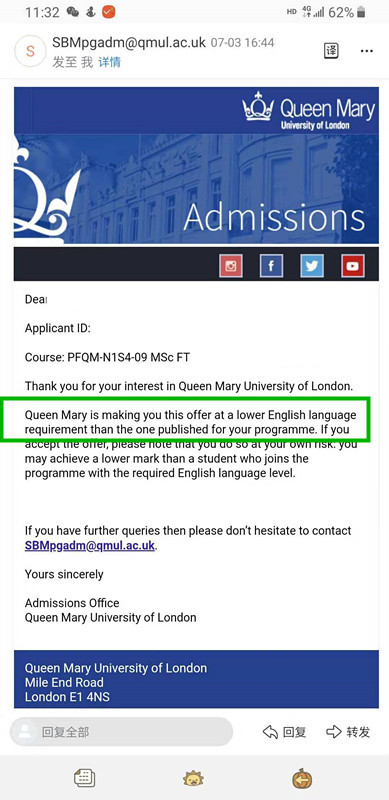Tap the battery indicator in the status bar
The height and width of the screenshot is (800, 389).
[361, 12]
